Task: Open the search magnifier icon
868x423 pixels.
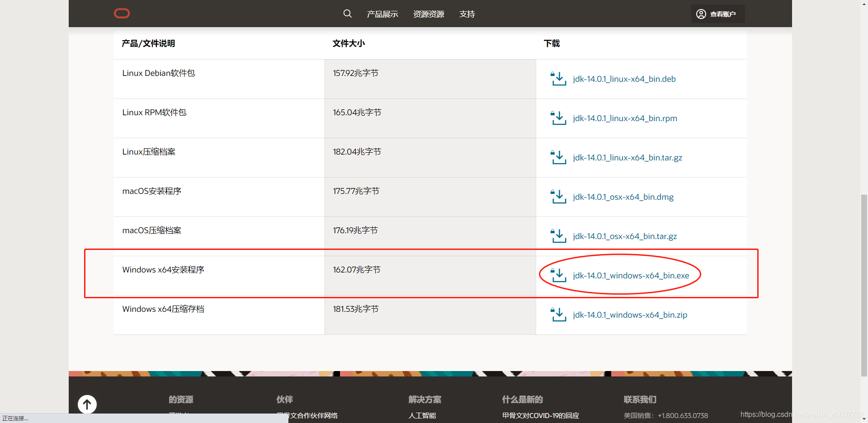Action: pos(347,14)
